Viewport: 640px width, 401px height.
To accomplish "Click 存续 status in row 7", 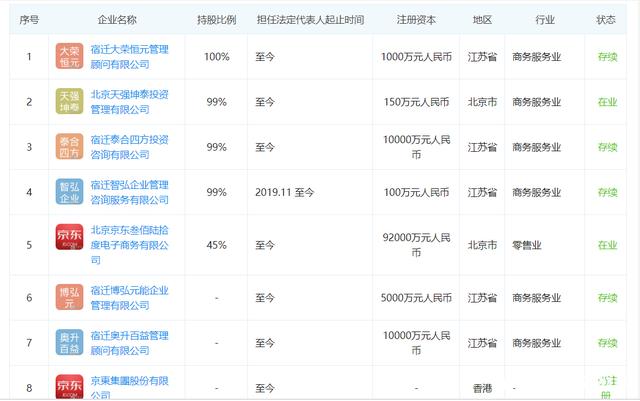I will pyautogui.click(x=607, y=343).
